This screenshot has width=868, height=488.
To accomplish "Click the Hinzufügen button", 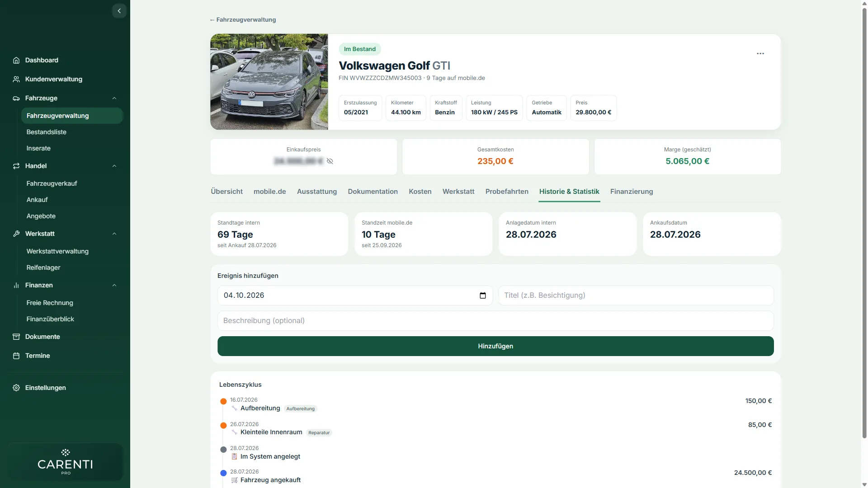I will point(495,346).
